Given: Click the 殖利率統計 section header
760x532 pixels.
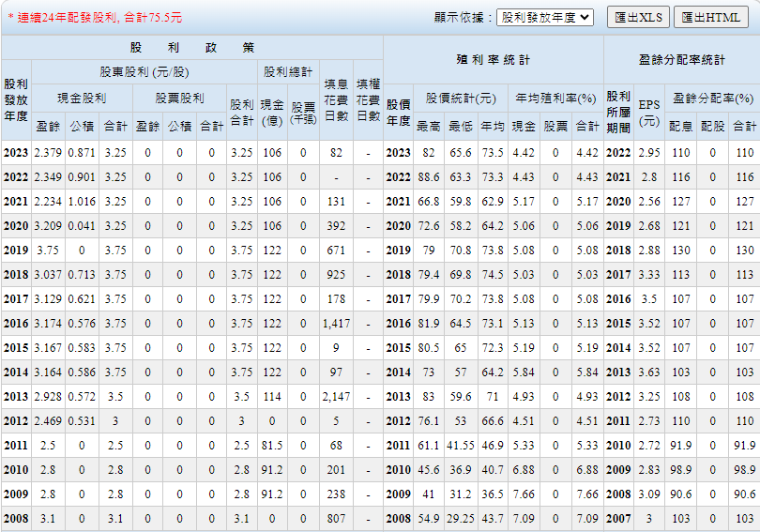Looking at the screenshot, I should coord(493,60).
